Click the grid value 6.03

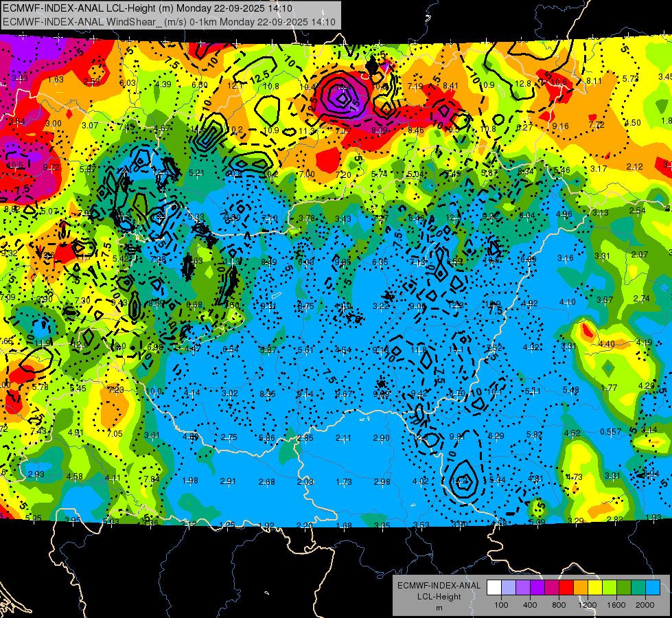[x=127, y=83]
